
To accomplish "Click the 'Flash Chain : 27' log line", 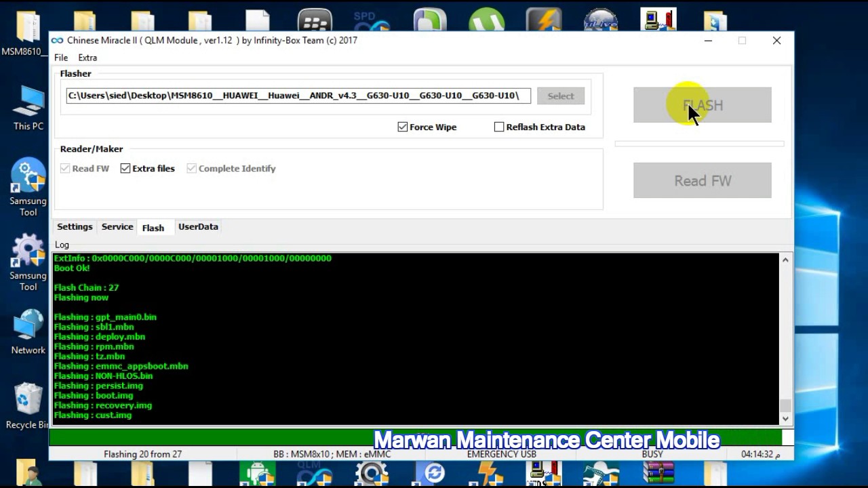I will tap(86, 287).
